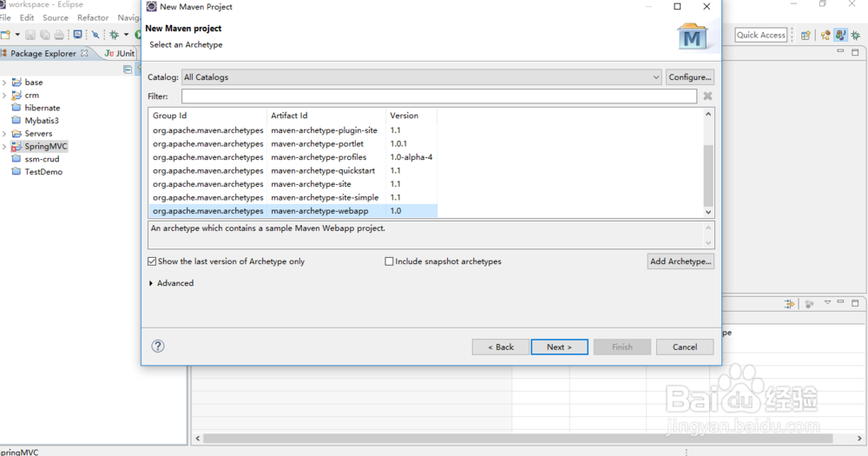The height and width of the screenshot is (456, 868).
Task: Switch to the Debug perspective icon
Action: pos(856,35)
